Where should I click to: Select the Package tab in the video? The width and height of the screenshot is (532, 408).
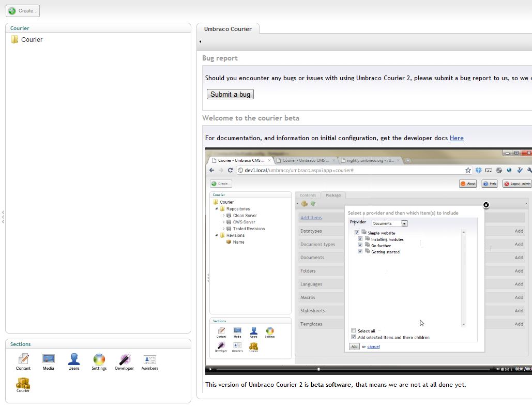[333, 195]
